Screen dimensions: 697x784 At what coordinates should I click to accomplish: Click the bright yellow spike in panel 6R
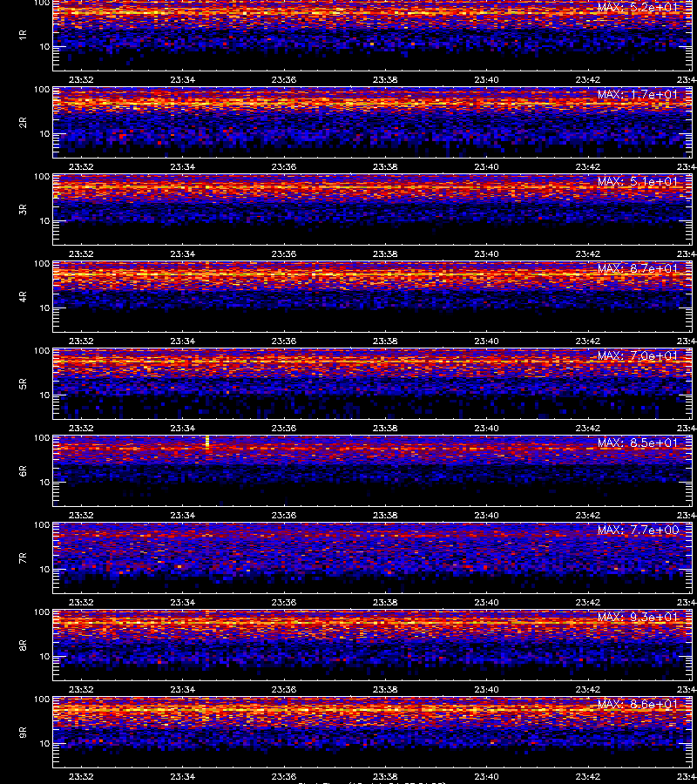tap(207, 442)
